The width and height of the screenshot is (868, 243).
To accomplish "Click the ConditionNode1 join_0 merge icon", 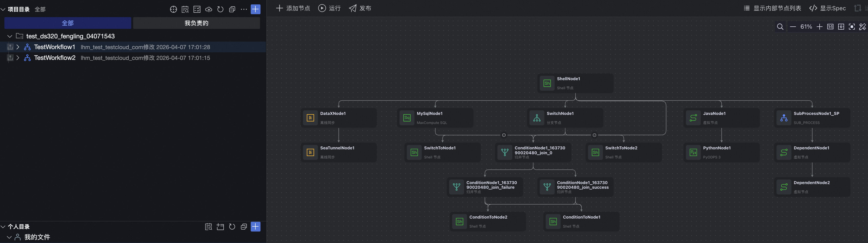I will tap(505, 152).
